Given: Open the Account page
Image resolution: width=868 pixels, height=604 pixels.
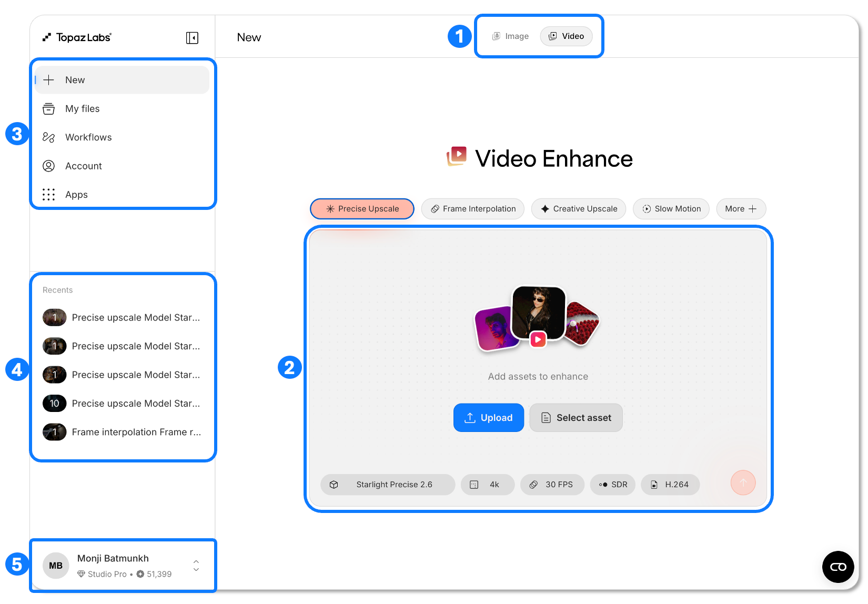Looking at the screenshot, I should click(122, 166).
